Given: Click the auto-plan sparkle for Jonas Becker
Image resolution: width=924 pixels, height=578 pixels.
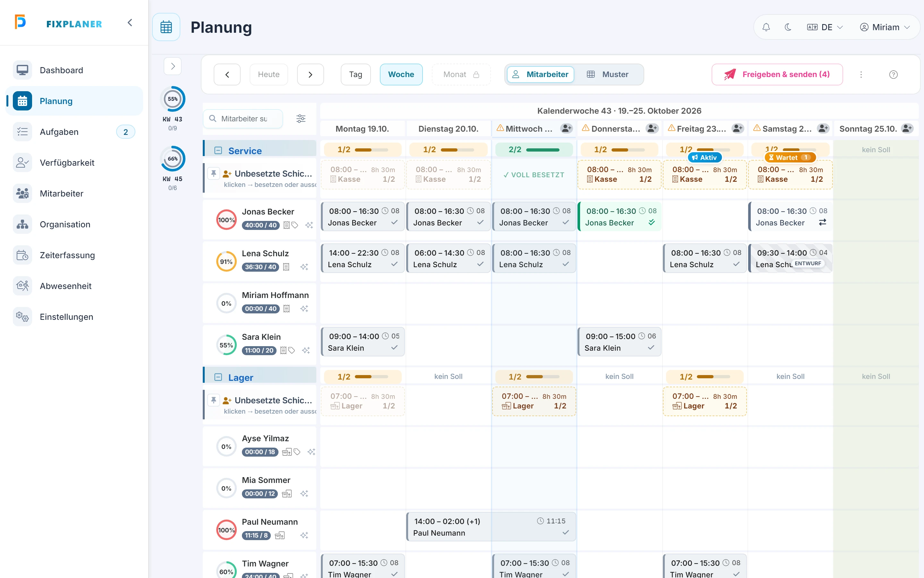Looking at the screenshot, I should click(x=309, y=225).
